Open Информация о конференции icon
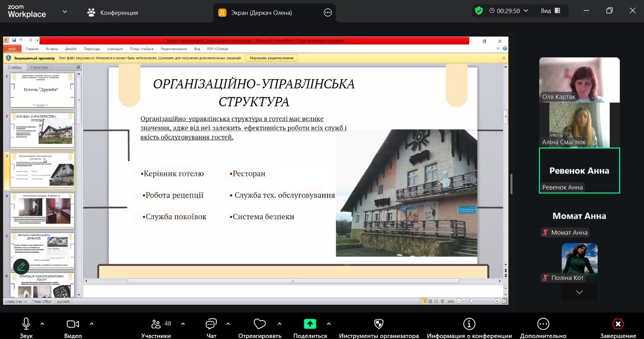The width and height of the screenshot is (644, 339). pyautogui.click(x=469, y=324)
